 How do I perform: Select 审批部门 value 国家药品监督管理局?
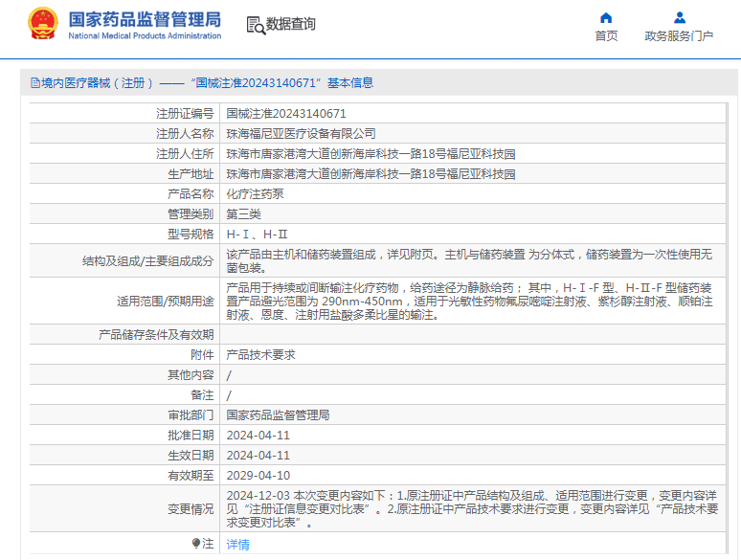click(x=278, y=415)
